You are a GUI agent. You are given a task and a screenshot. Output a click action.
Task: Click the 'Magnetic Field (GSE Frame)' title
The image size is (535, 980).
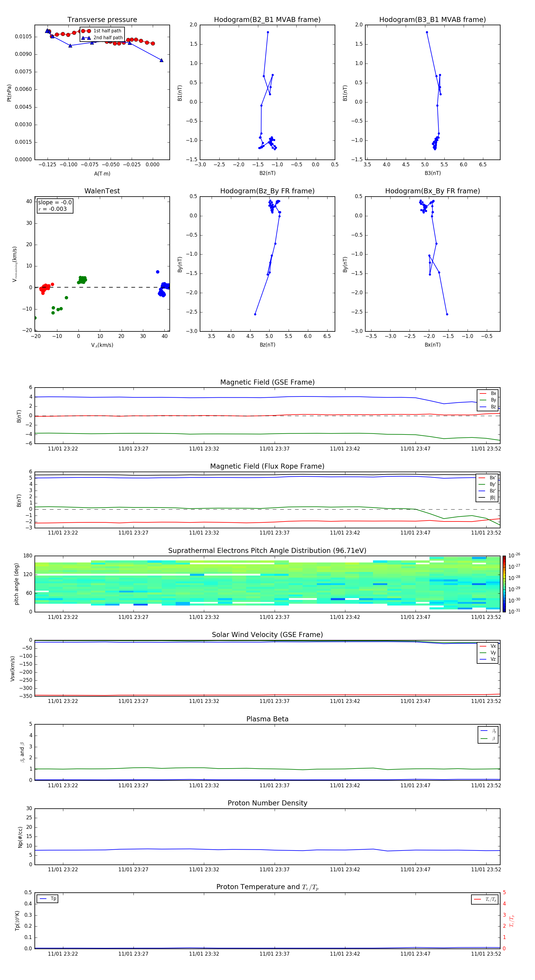(x=267, y=382)
